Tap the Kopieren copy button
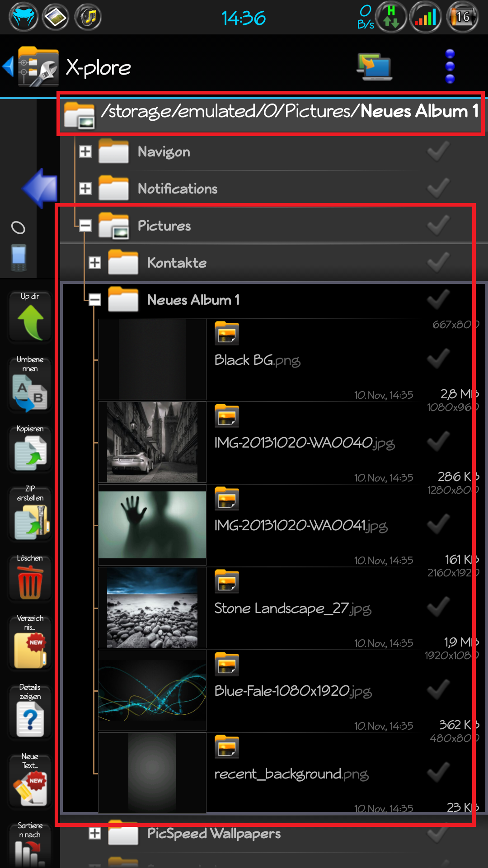 [x=30, y=448]
